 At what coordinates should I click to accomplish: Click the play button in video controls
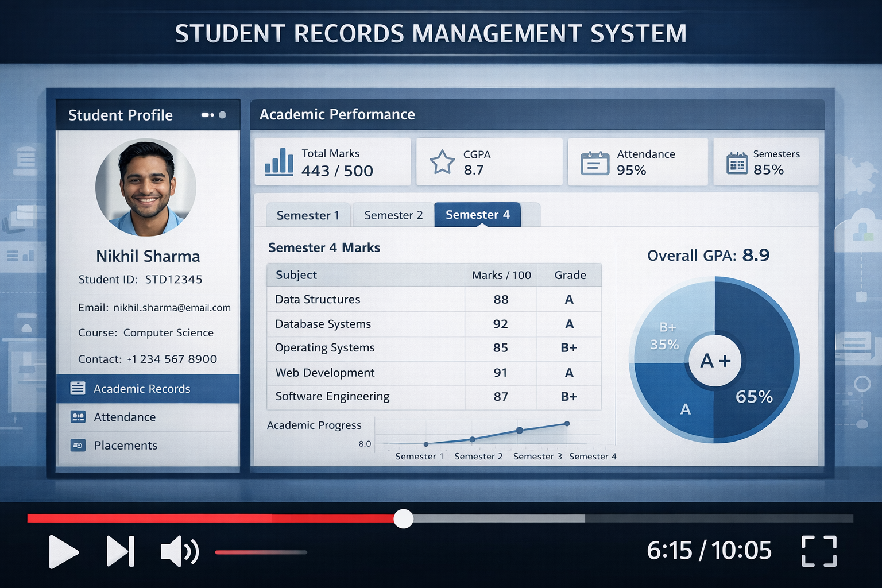[x=63, y=552]
